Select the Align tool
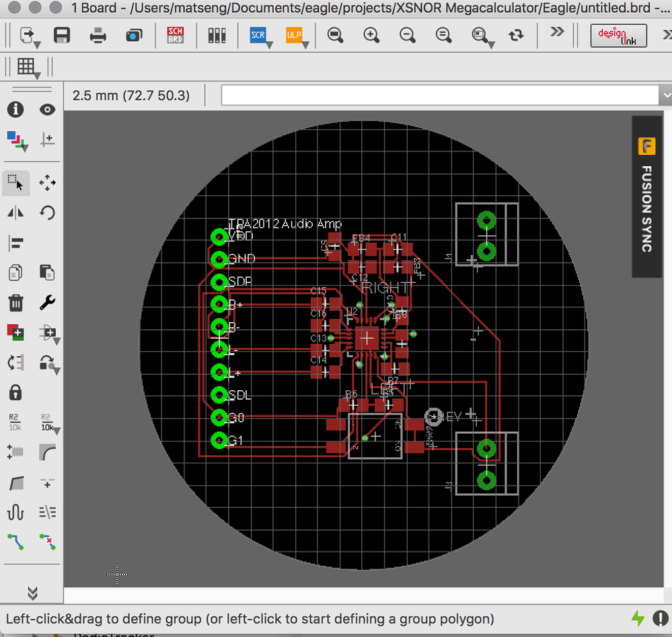The image size is (672, 637). [16, 243]
